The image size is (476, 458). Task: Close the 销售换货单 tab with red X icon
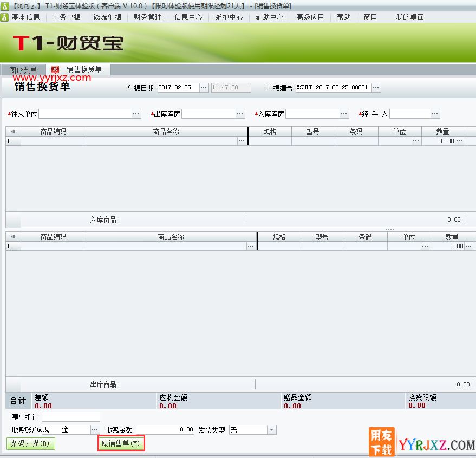pos(55,69)
